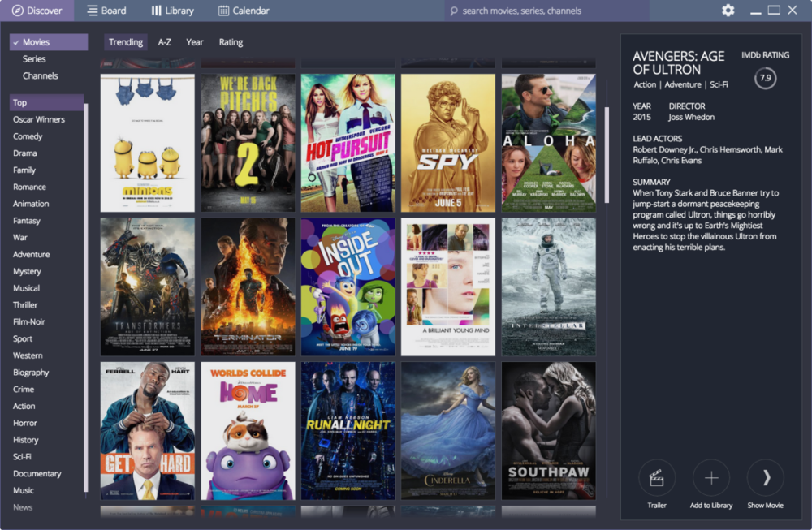Select the Channels category
The width and height of the screenshot is (812, 530).
pyautogui.click(x=40, y=75)
